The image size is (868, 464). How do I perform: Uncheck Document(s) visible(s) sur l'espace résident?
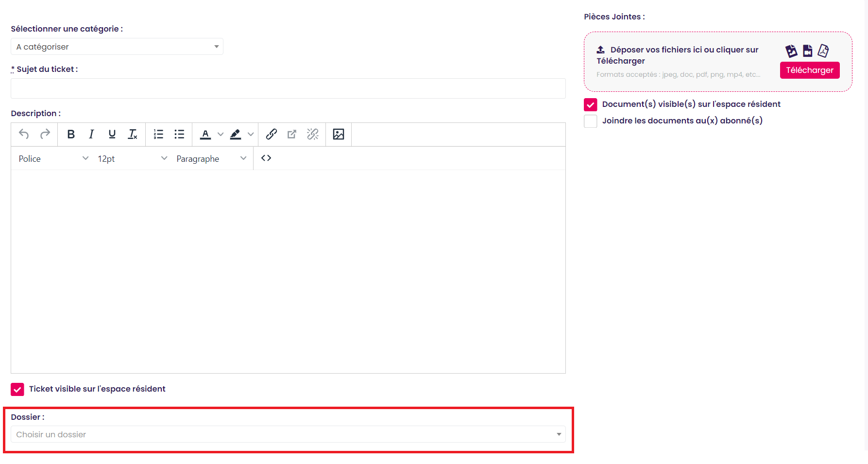pyautogui.click(x=591, y=104)
